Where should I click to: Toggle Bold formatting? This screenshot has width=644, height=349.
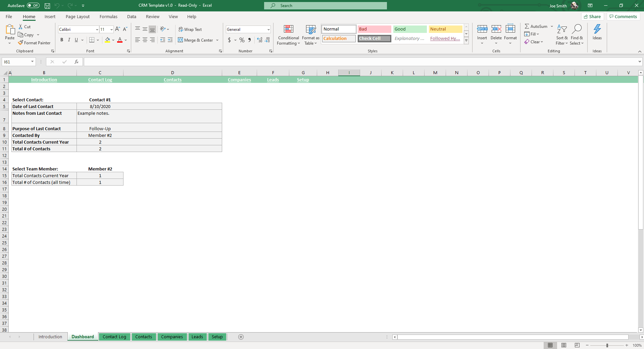click(62, 40)
